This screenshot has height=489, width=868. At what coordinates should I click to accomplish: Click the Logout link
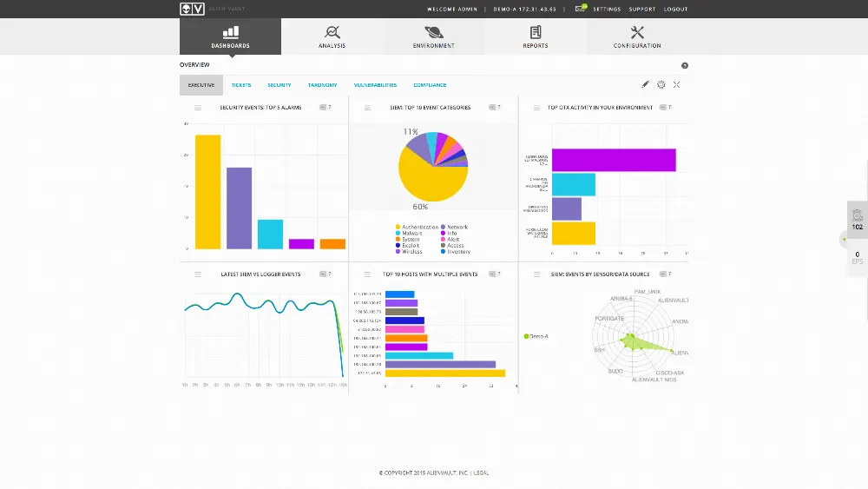pos(675,10)
